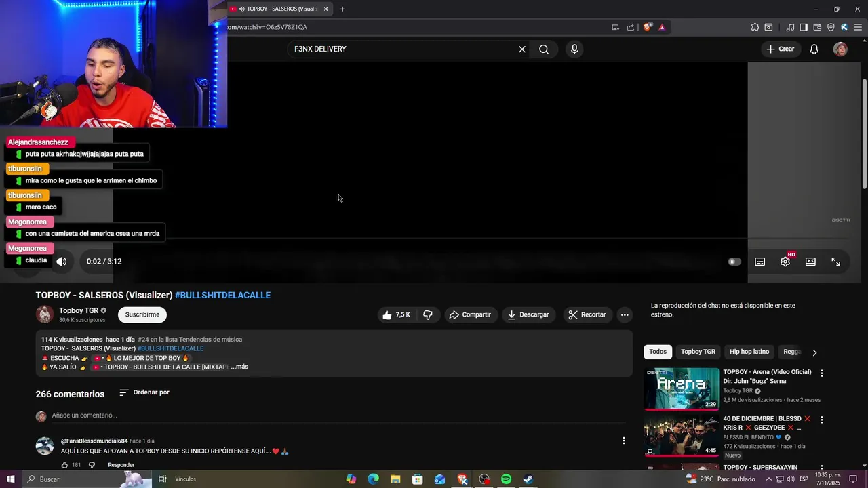Open a new browser tab
868x488 pixels.
(342, 9)
